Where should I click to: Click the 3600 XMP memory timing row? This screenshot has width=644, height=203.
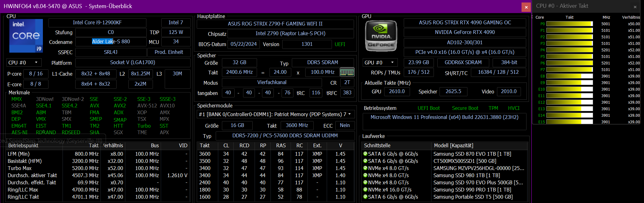pos(276,154)
